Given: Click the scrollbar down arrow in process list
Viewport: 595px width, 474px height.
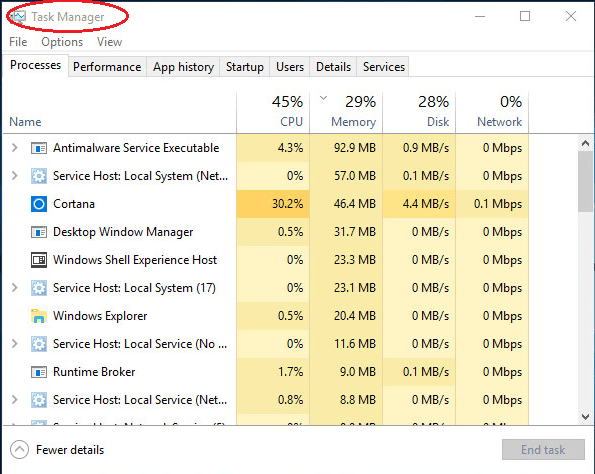Looking at the screenshot, I should [586, 417].
